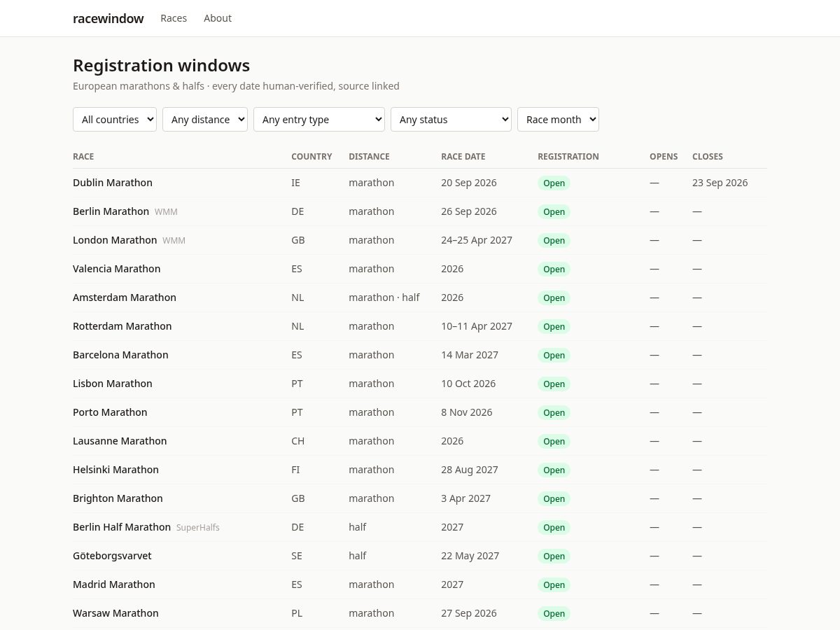
Task: Open the Any status dropdown
Action: (451, 119)
